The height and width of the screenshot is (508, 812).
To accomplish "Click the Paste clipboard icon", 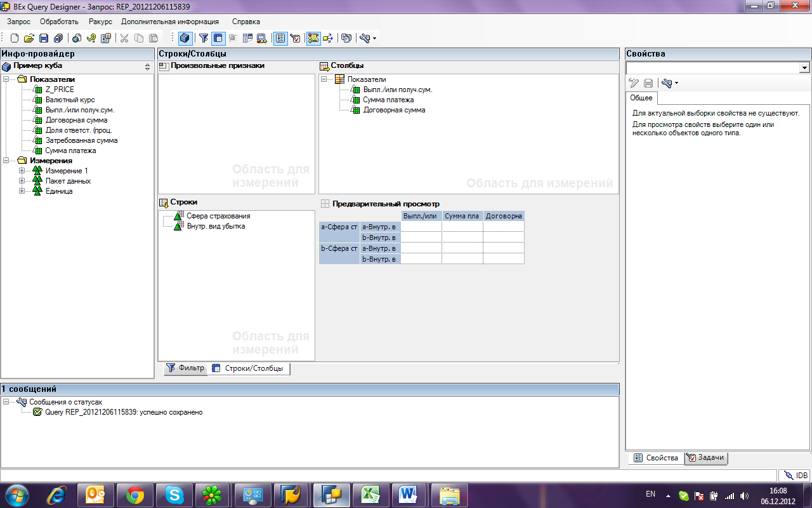I will 154,38.
